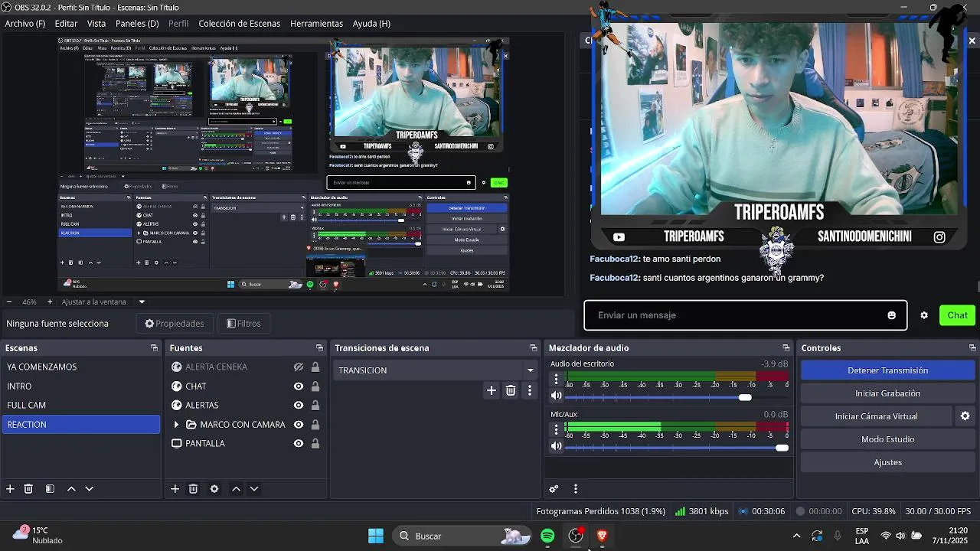This screenshot has width=980, height=551.
Task: Show ALERTA CENEKA source visibility
Action: [299, 367]
